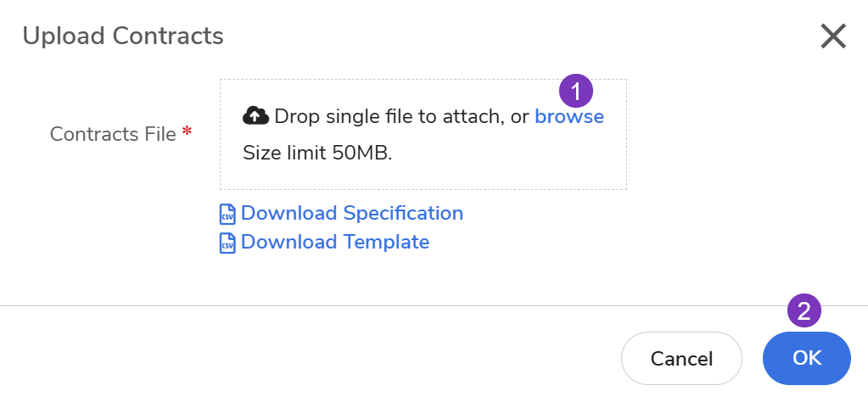
Task: Click the Contracts File field label
Action: pos(113,134)
